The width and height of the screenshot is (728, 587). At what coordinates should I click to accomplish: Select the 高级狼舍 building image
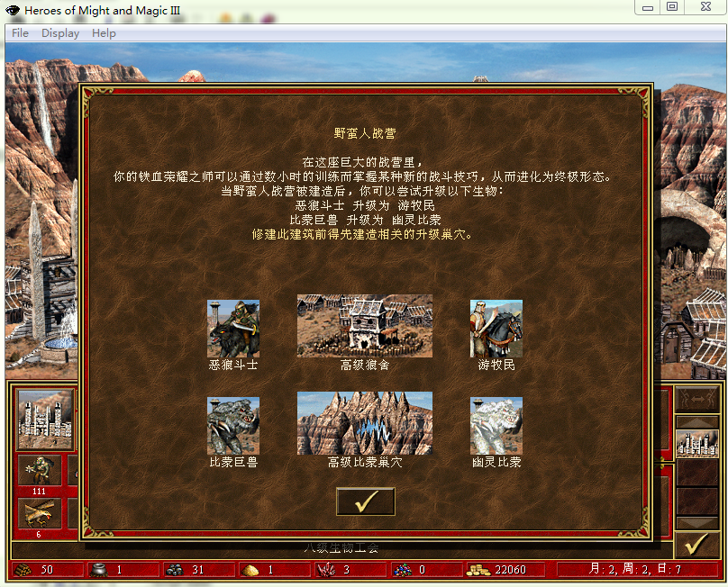[x=365, y=326]
